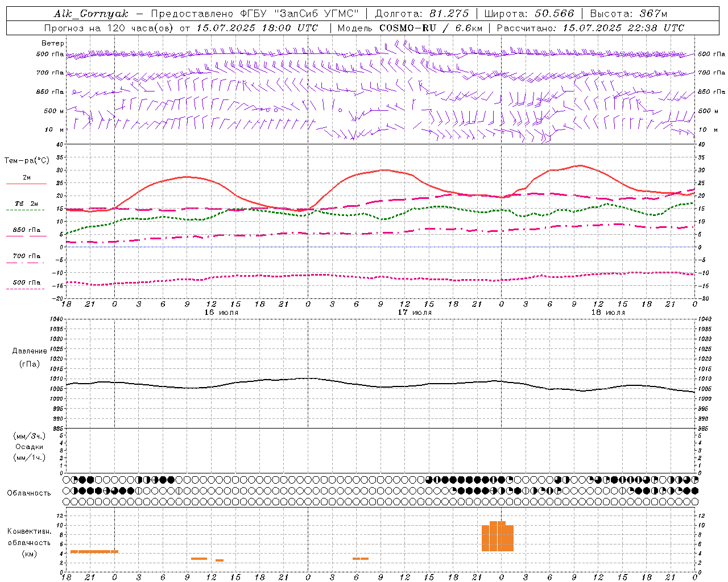Click the Конвективн. convective cloud label
Image resolution: width=728 pixels, height=582 pixels.
pyautogui.click(x=30, y=531)
